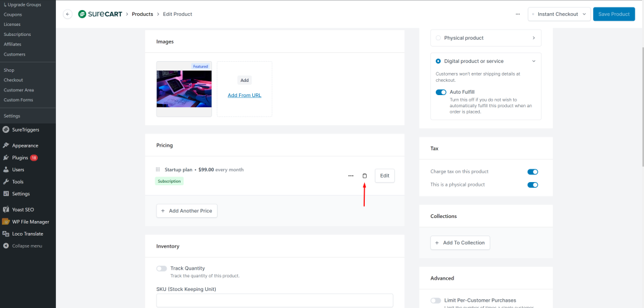Image resolution: width=644 pixels, height=308 pixels.
Task: Click the back arrow icon in header
Action: pos(68,14)
